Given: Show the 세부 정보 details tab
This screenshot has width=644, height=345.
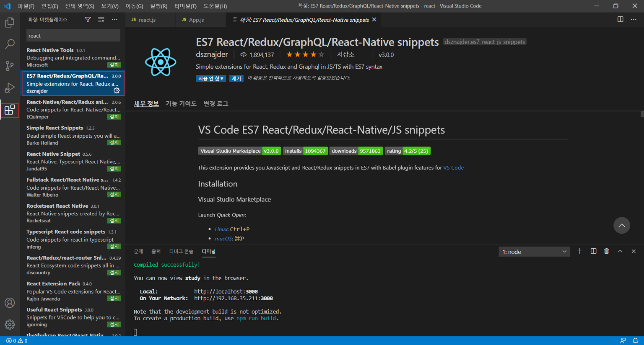Looking at the screenshot, I should click(146, 103).
